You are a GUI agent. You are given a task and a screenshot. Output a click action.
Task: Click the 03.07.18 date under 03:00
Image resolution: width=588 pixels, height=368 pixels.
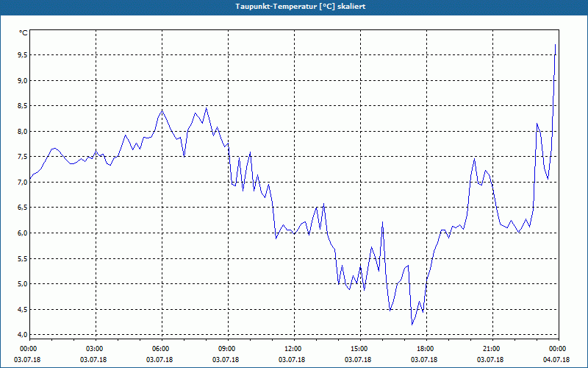click(93, 360)
